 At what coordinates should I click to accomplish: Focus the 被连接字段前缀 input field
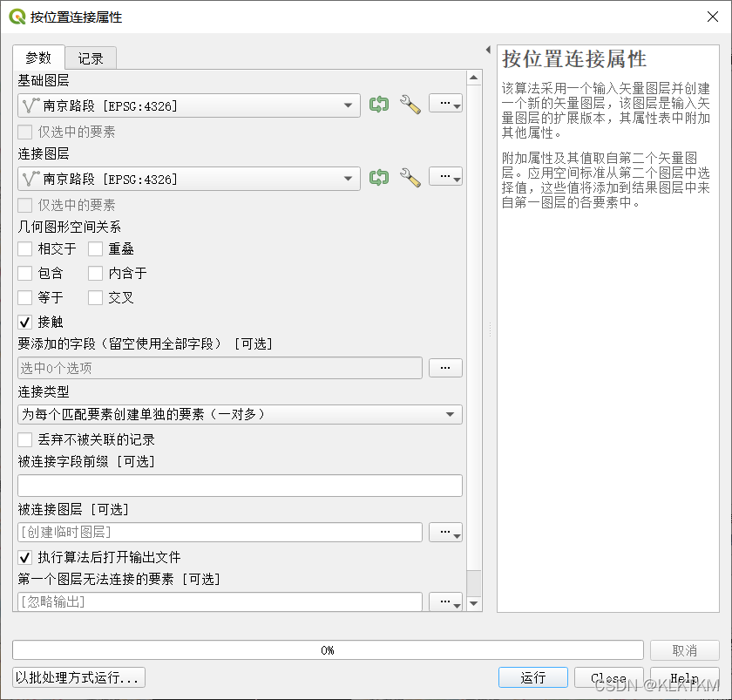click(x=240, y=486)
